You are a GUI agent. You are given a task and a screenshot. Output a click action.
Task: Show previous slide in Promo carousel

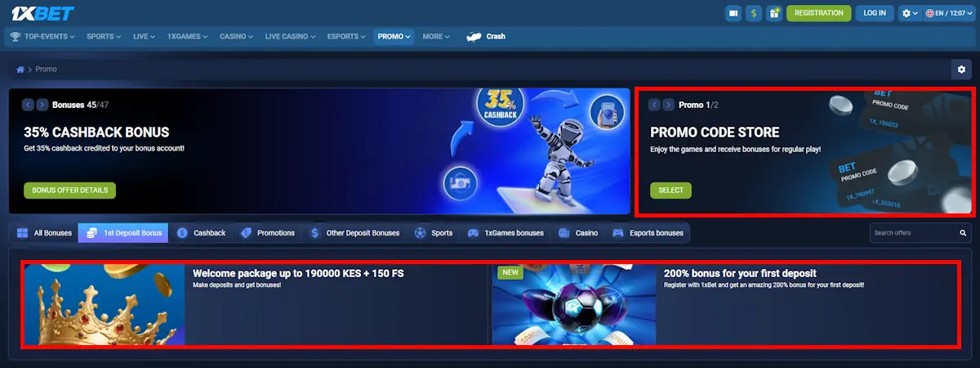(654, 105)
